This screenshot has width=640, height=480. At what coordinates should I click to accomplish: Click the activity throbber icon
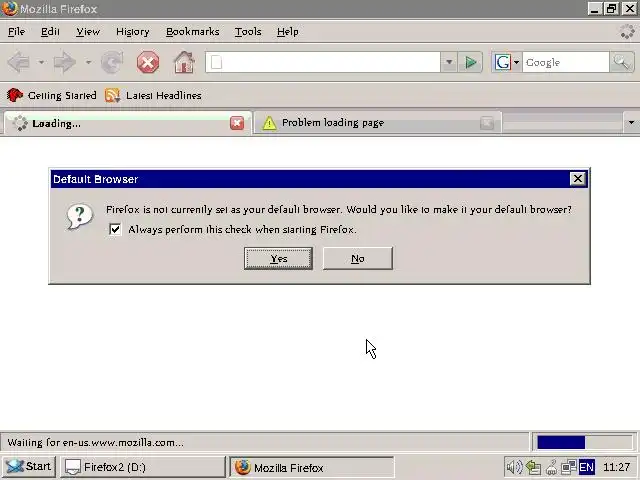tap(627, 31)
